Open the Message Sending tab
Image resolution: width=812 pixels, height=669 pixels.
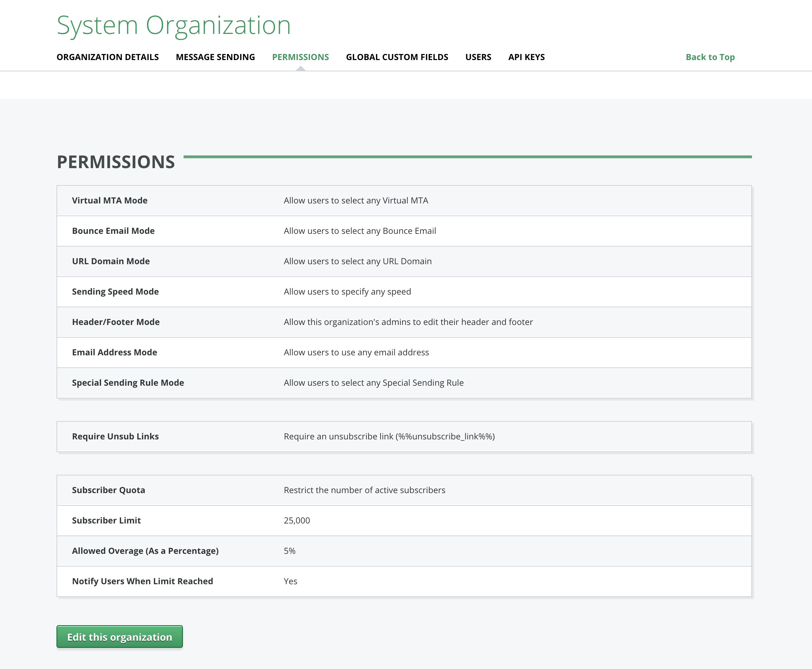point(215,57)
